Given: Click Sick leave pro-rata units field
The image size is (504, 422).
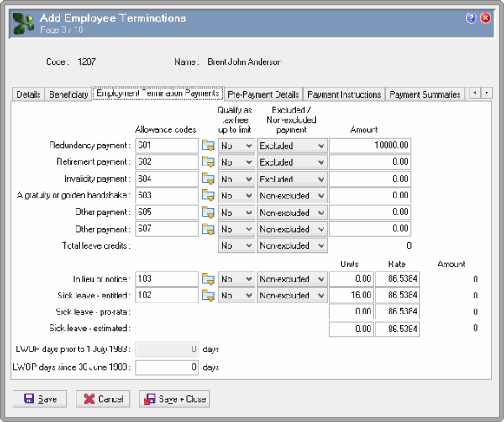Looking at the screenshot, I should (x=351, y=312).
